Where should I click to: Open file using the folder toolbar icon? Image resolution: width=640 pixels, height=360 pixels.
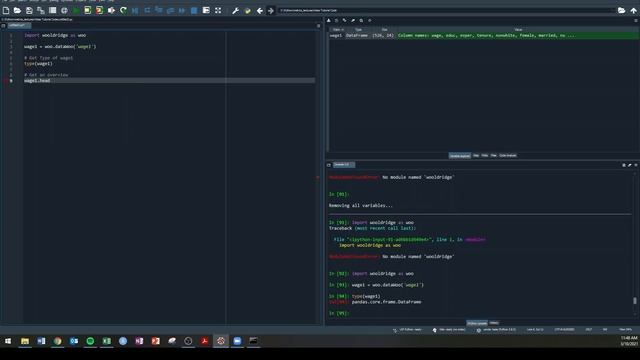point(17,11)
